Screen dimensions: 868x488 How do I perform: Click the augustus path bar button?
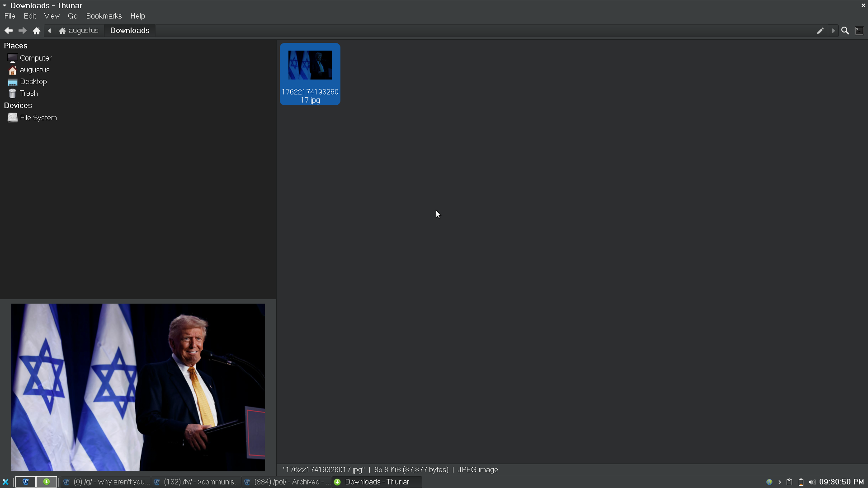(79, 31)
